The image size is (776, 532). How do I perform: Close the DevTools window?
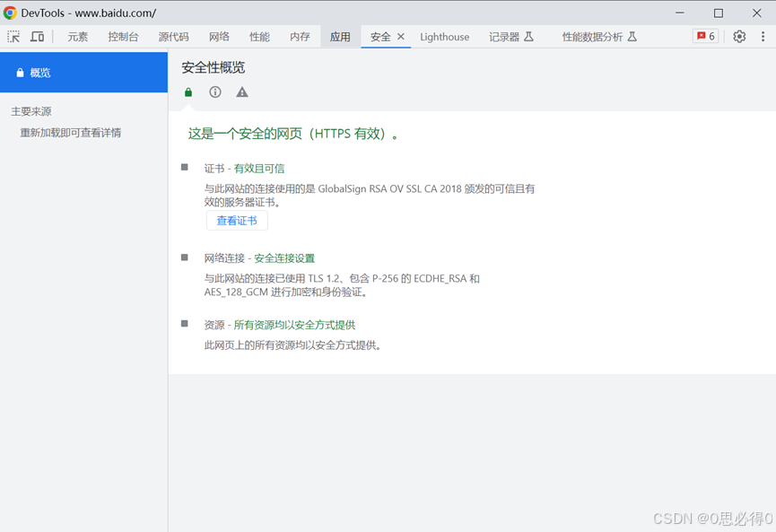point(756,13)
